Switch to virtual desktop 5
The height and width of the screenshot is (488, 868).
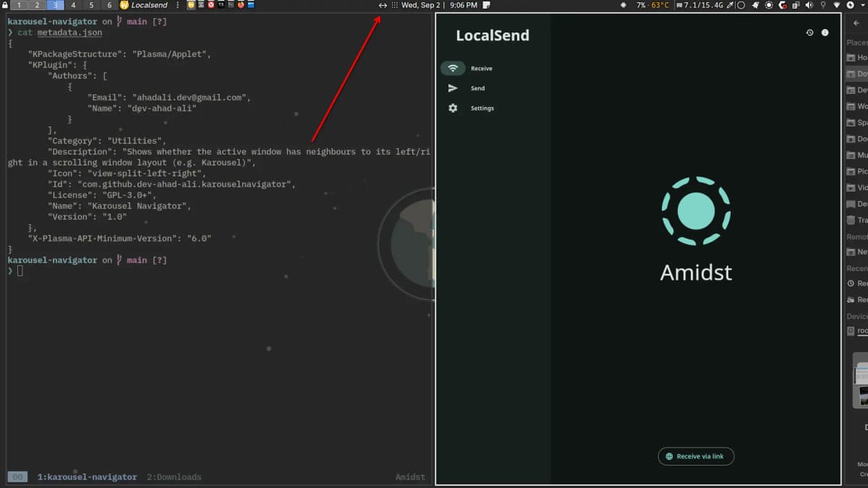pos(91,5)
